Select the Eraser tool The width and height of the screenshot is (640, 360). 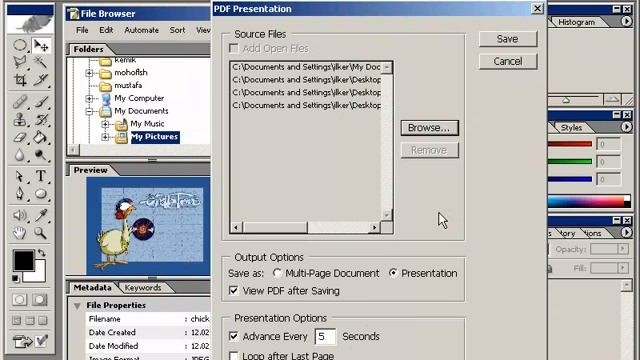(20, 137)
